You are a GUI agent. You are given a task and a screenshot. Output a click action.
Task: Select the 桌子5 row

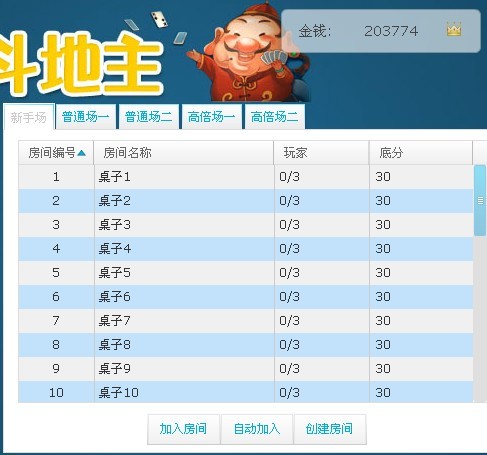click(246, 273)
